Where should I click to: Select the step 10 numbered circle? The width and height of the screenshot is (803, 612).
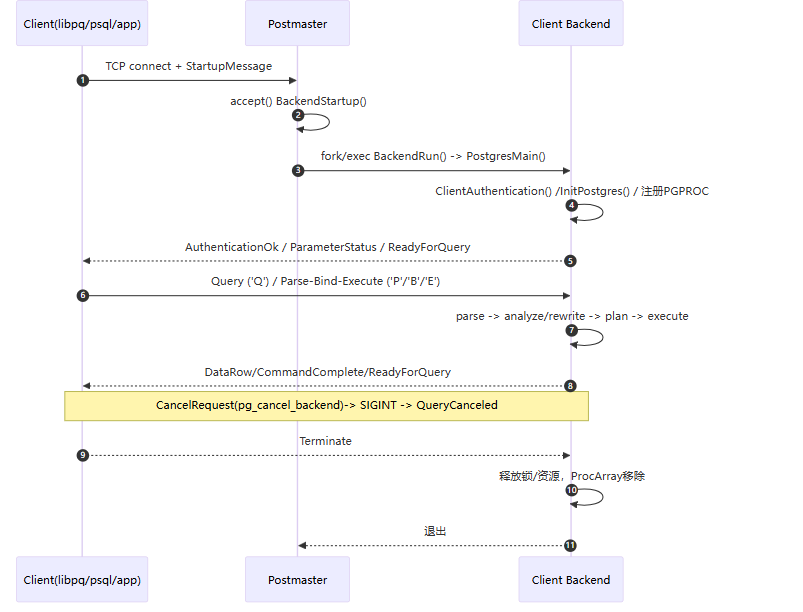[571, 490]
